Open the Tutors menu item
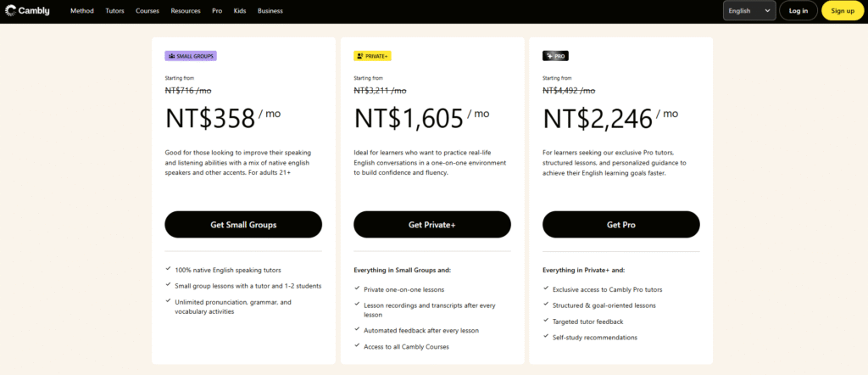The image size is (868, 375). point(114,11)
